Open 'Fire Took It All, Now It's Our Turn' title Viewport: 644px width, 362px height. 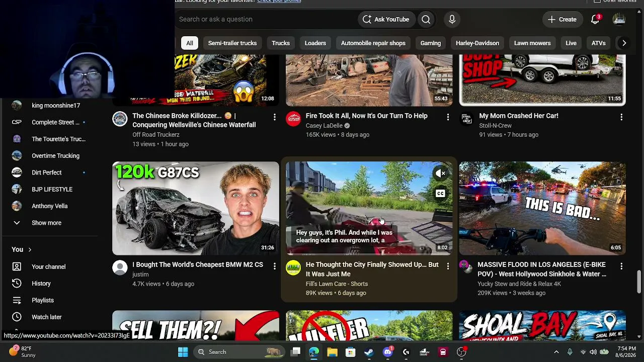coord(367,116)
